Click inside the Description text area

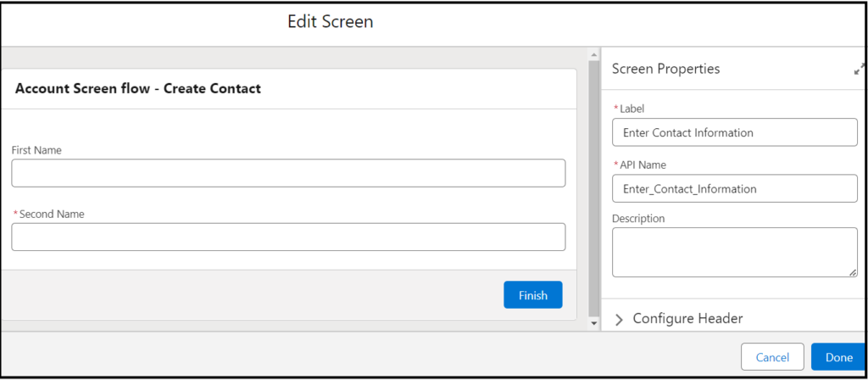(x=735, y=252)
